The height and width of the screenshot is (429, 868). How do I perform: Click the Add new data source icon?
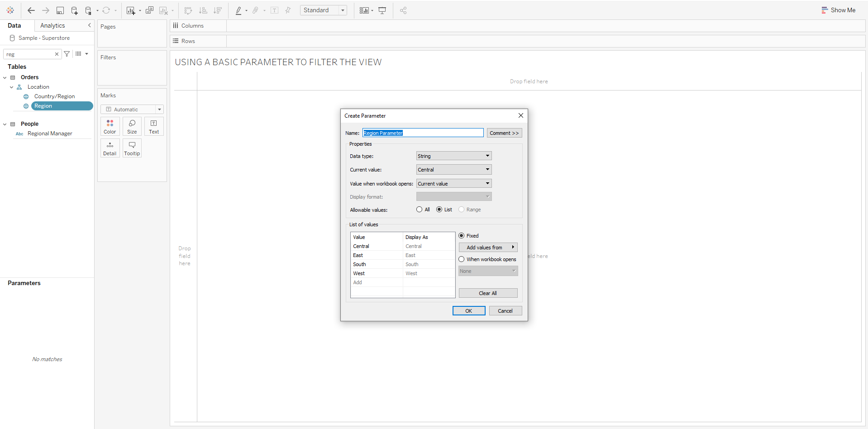[74, 10]
